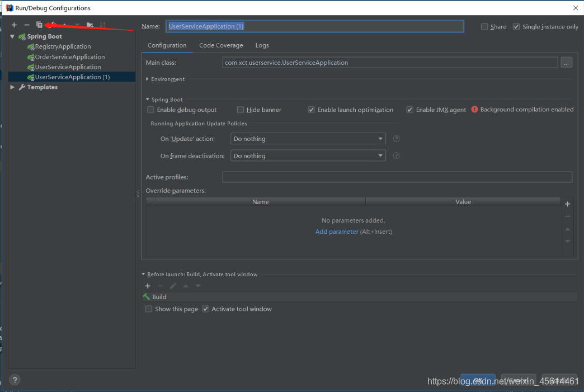The height and width of the screenshot is (392, 584).
Task: Check Show this page option
Action: point(149,309)
